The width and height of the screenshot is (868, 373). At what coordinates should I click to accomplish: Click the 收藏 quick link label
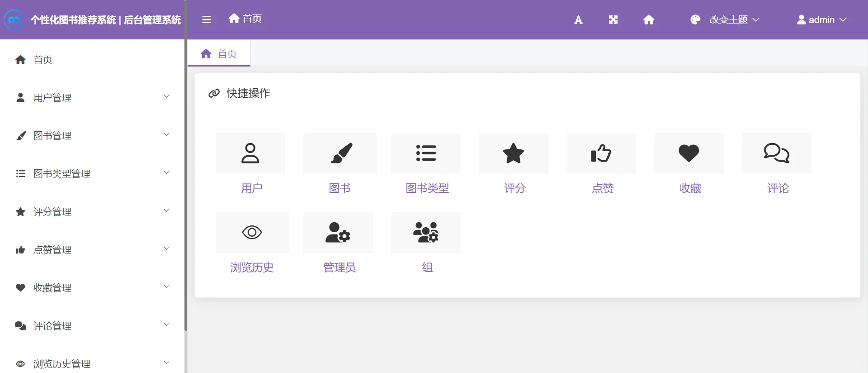(690, 188)
